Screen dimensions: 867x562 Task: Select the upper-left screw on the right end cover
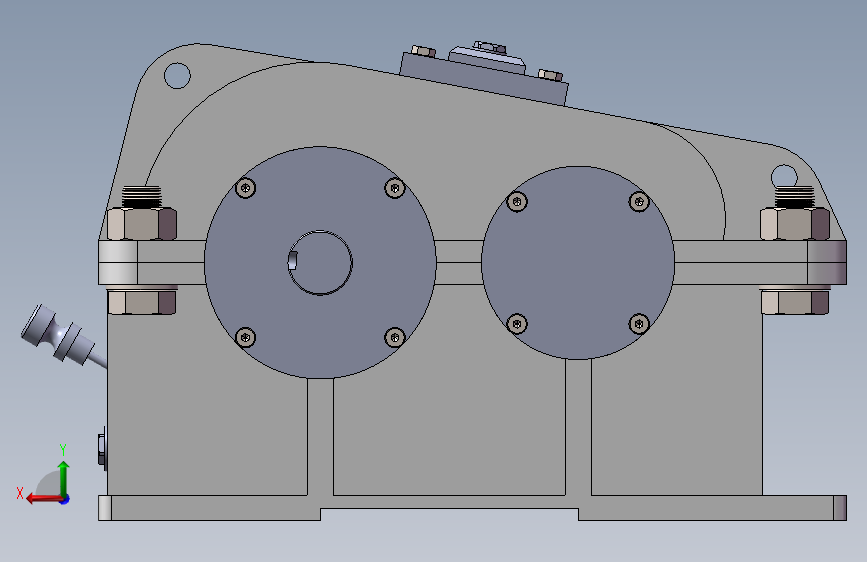[517, 201]
